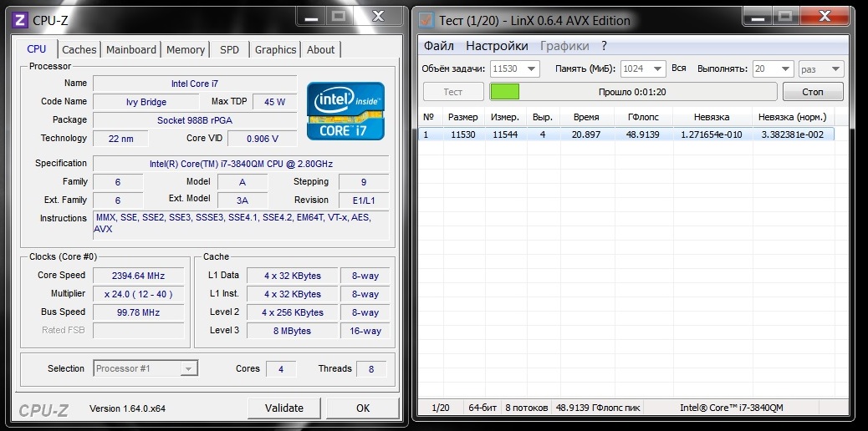Click the Specification i7-3840QM field
Image resolution: width=868 pixels, height=431 pixels.
tap(241, 164)
